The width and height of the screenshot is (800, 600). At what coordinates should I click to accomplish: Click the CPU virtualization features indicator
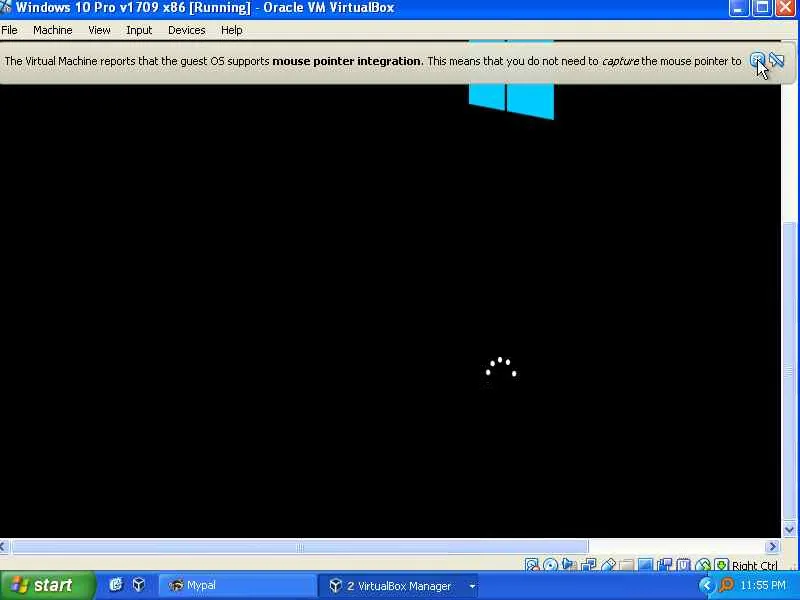click(684, 564)
